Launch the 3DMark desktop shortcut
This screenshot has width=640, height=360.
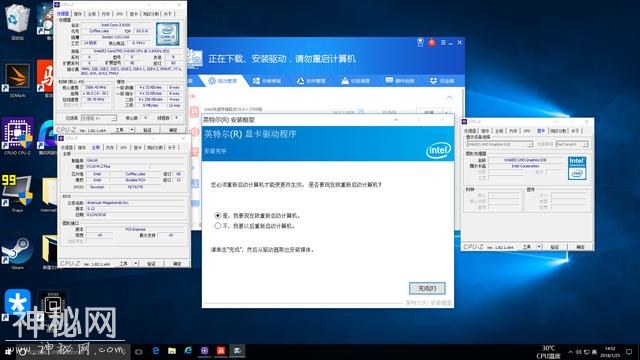pos(17,79)
